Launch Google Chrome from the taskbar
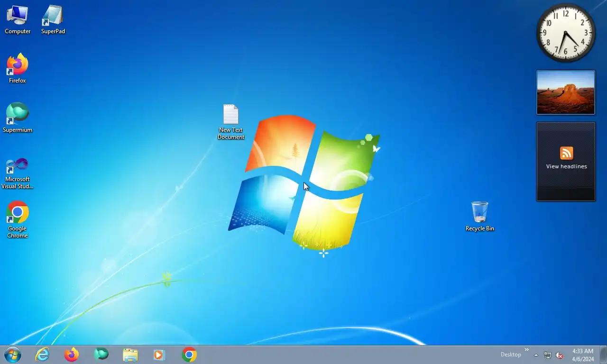 [189, 355]
